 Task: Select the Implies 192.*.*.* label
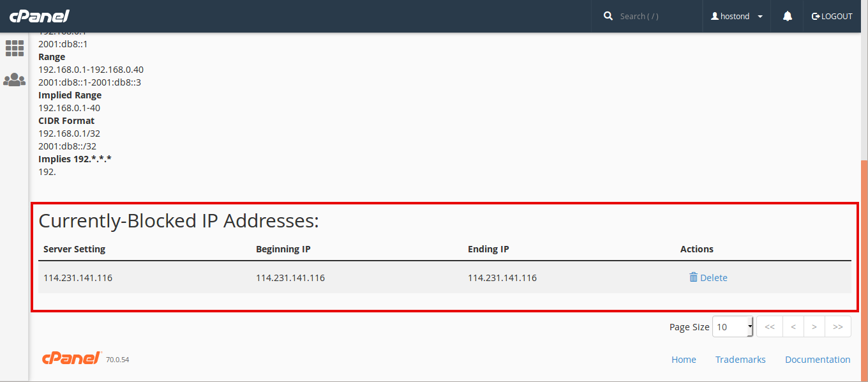click(75, 159)
